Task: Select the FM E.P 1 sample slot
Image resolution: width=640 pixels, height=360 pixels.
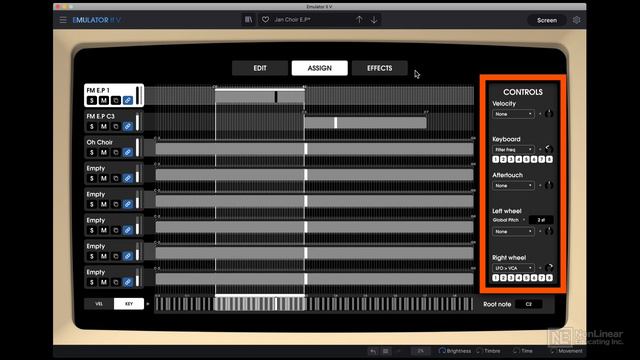Action: pyautogui.click(x=114, y=95)
